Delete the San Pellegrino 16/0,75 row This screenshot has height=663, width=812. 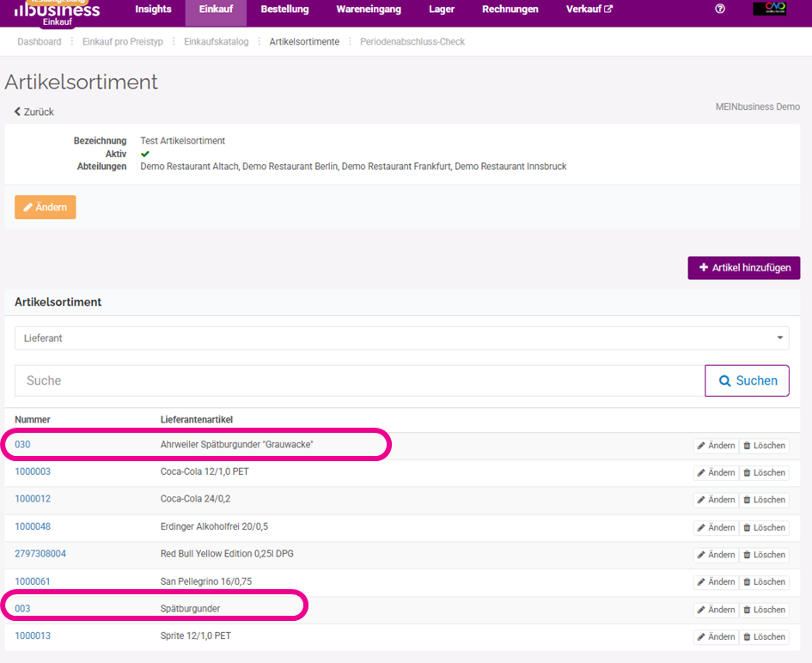(x=765, y=582)
